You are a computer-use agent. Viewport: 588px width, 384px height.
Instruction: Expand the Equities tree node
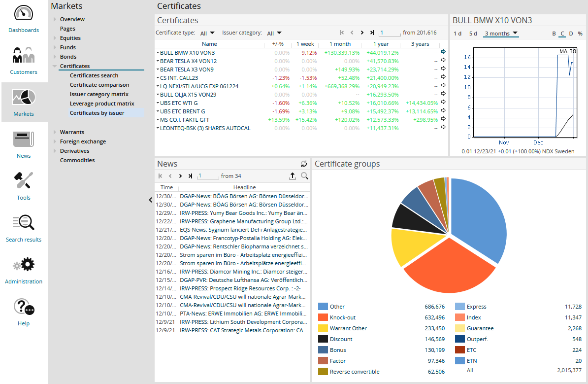tap(55, 38)
